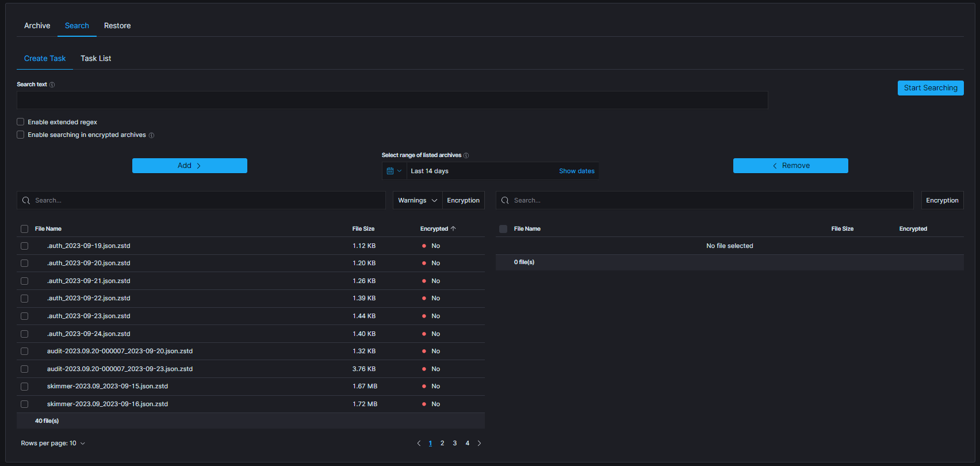Click the archive range info icon
980x466 pixels.
[466, 155]
